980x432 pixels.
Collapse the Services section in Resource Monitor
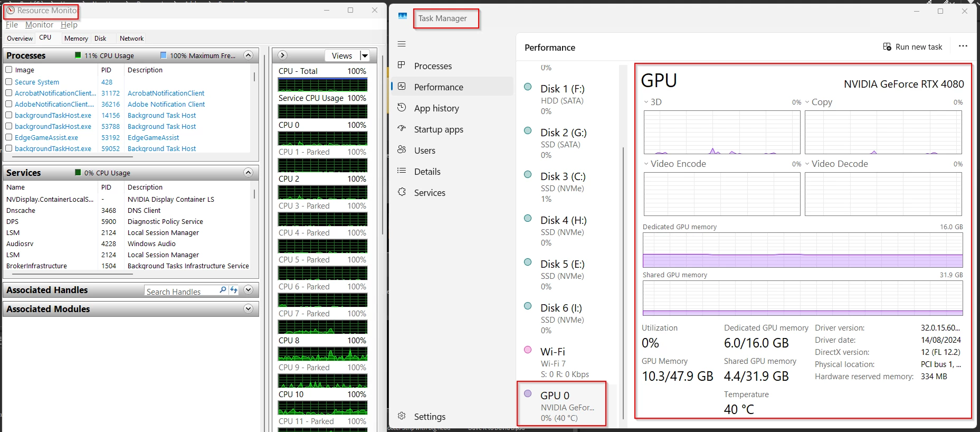(x=248, y=173)
